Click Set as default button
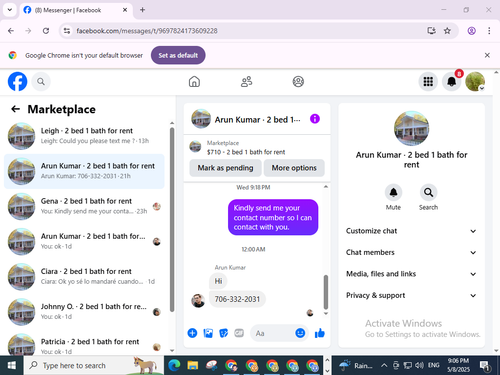 coord(178,55)
